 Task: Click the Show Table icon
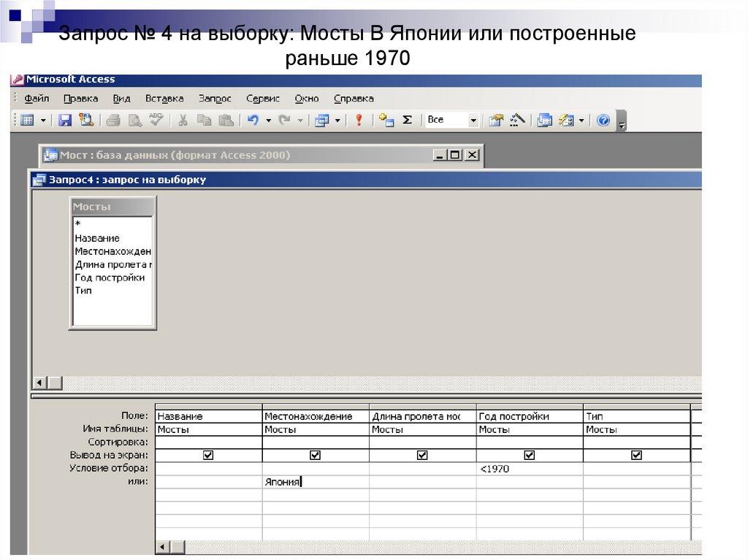pyautogui.click(x=386, y=120)
